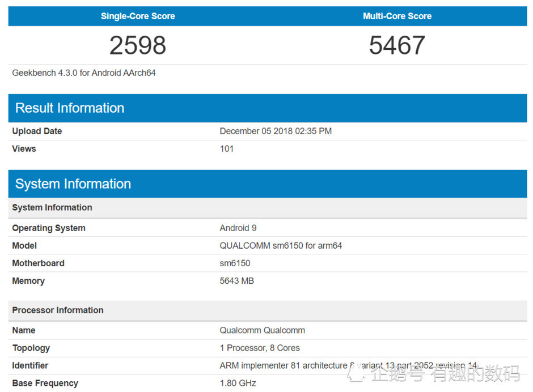Select the QUALCOMM sm6150 for arm64 value
This screenshot has height=392, width=533.
click(281, 246)
